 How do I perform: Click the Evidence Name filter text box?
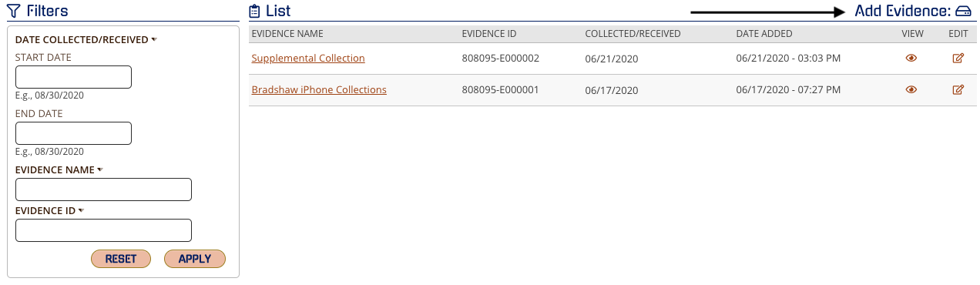[103, 189]
